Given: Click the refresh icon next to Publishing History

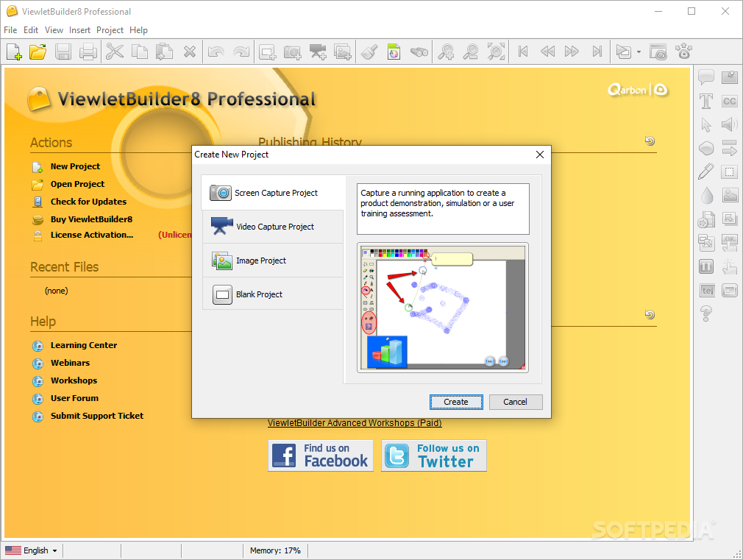Looking at the screenshot, I should (650, 141).
